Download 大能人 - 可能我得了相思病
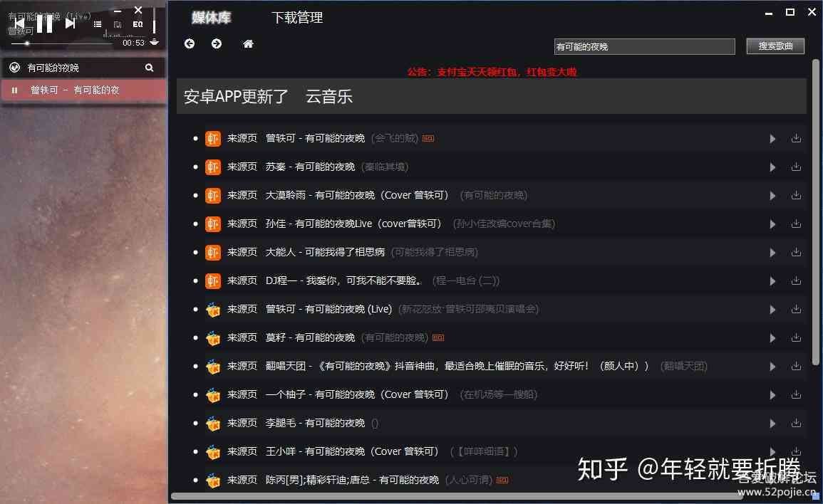Image resolution: width=823 pixels, height=504 pixels. [796, 252]
